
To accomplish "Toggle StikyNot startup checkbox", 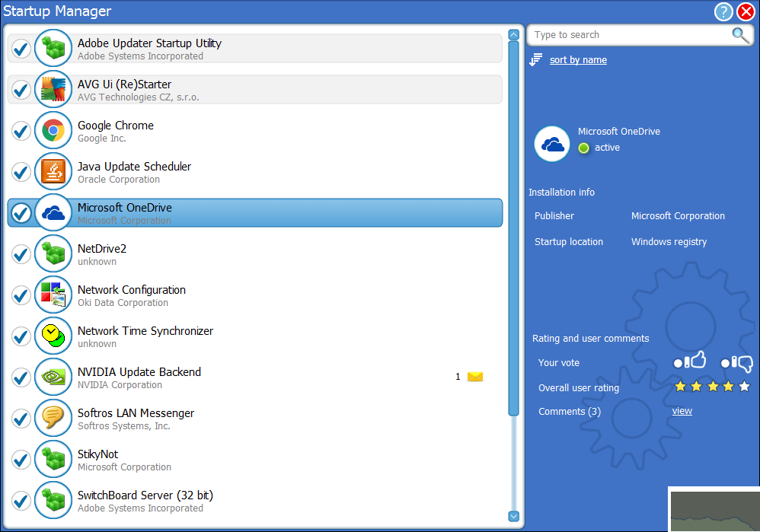I will (21, 460).
